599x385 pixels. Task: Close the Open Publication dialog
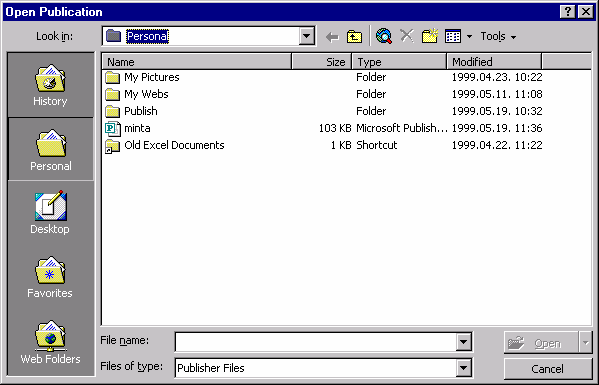coord(585,12)
